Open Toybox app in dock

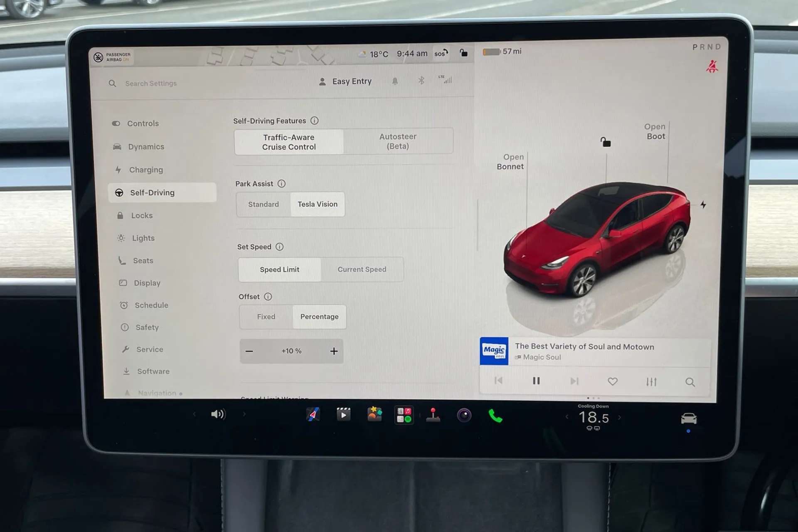click(374, 414)
